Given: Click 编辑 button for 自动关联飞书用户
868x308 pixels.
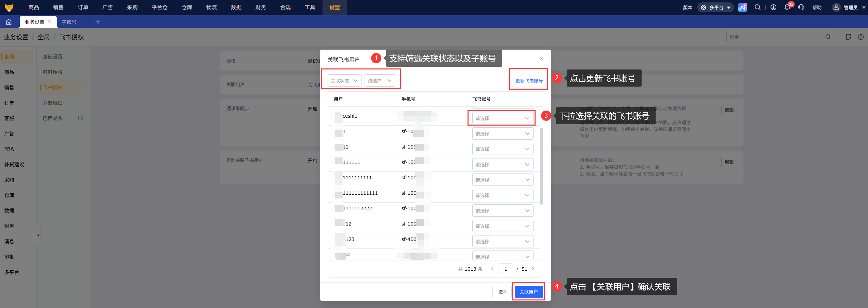Looking at the screenshot, I should pos(729,162).
